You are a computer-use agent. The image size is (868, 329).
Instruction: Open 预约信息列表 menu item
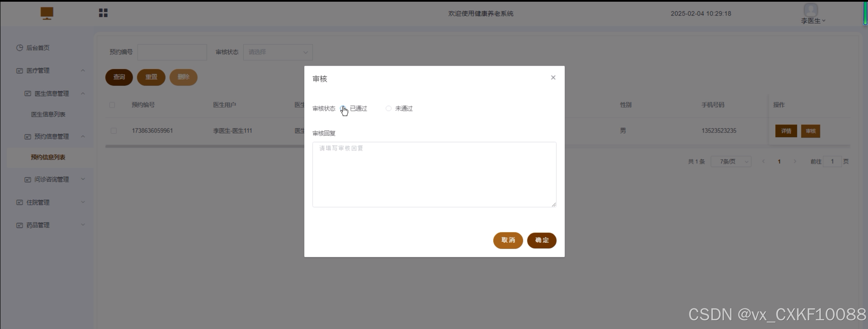48,157
